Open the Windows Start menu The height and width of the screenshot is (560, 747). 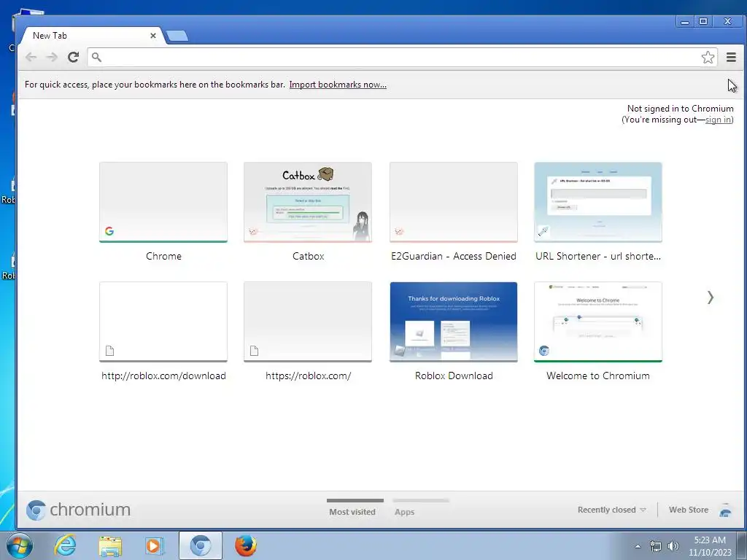[18, 545]
